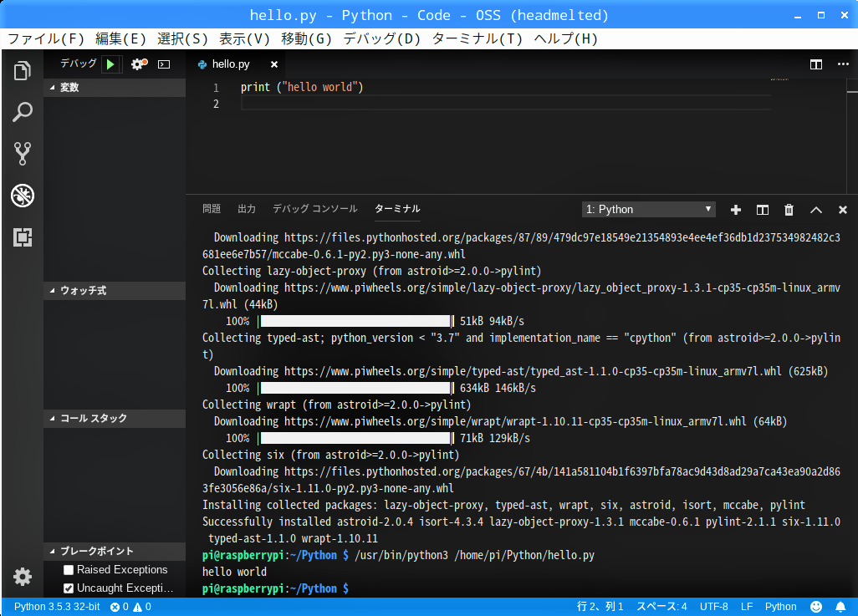
Task: Open the ターミナル(T) menu
Action: pos(478,38)
